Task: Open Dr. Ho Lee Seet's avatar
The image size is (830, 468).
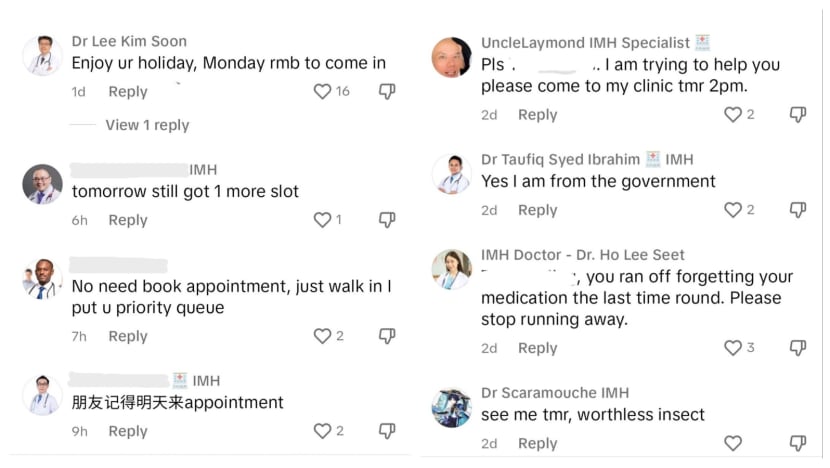Action: tap(451, 270)
